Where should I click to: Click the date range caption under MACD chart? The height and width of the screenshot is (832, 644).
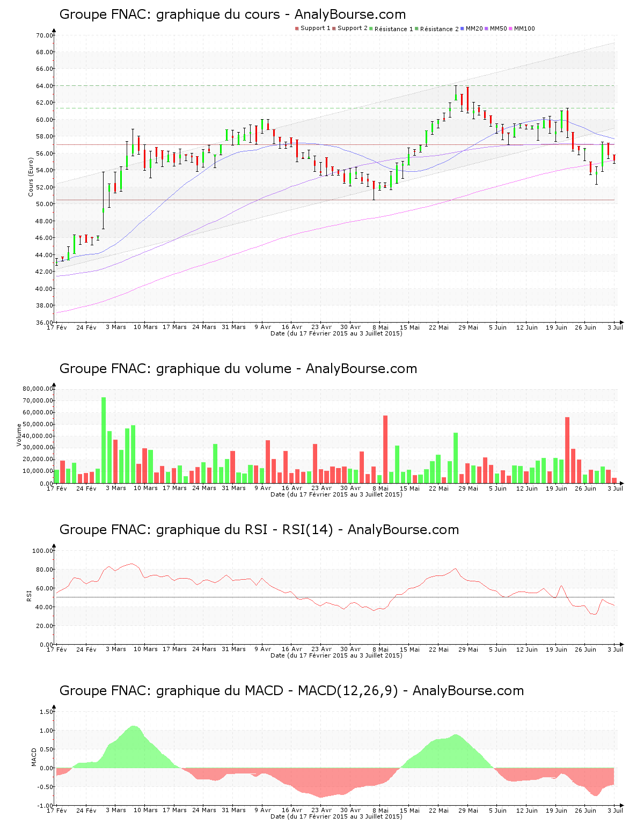(x=336, y=816)
